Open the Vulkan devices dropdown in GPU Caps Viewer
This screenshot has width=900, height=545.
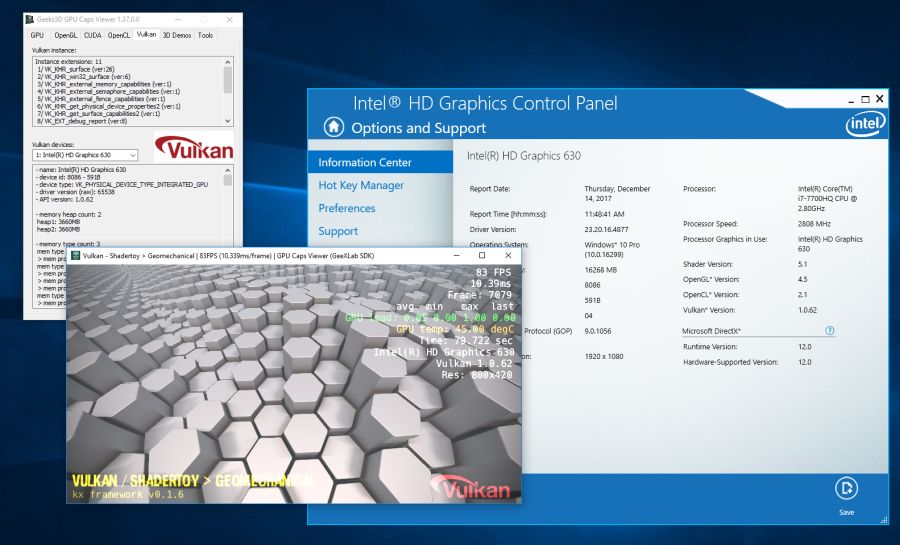click(x=85, y=155)
